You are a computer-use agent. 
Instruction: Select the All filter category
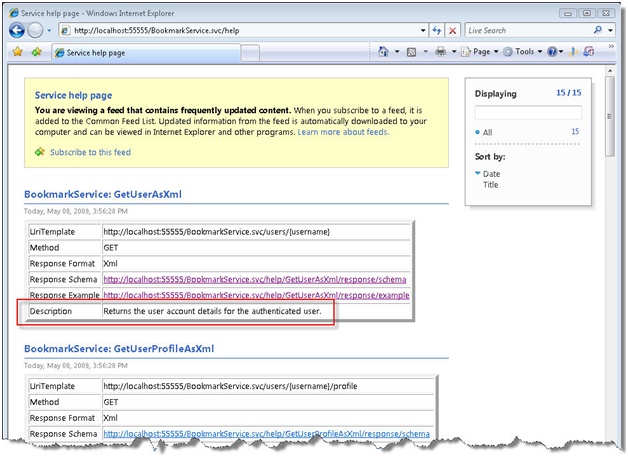pos(487,133)
